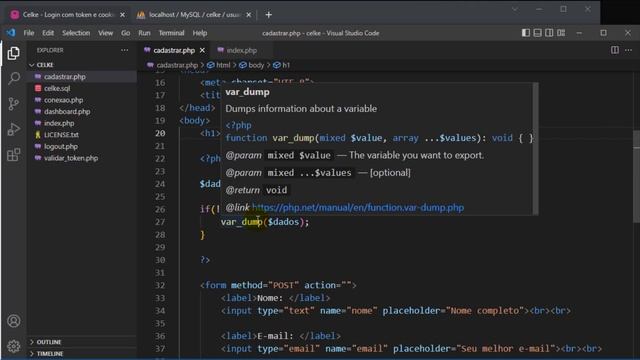Open the Source Control view
640x360 pixels.
(13, 104)
